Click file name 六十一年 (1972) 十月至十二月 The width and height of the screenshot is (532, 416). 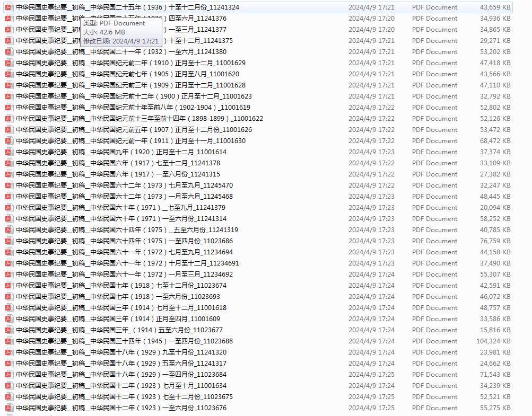pos(127,263)
